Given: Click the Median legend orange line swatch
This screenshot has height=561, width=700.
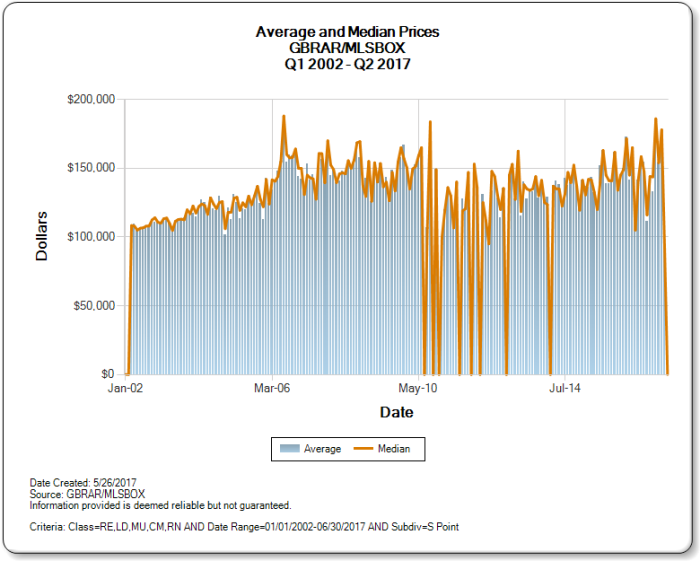Looking at the screenshot, I should [363, 449].
